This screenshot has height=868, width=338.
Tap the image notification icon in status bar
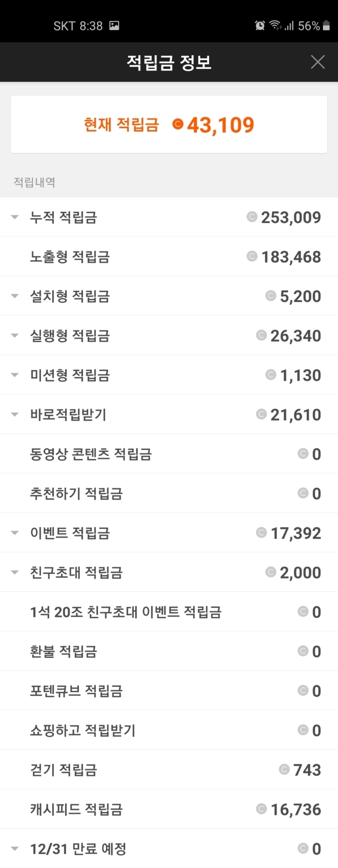tap(114, 26)
